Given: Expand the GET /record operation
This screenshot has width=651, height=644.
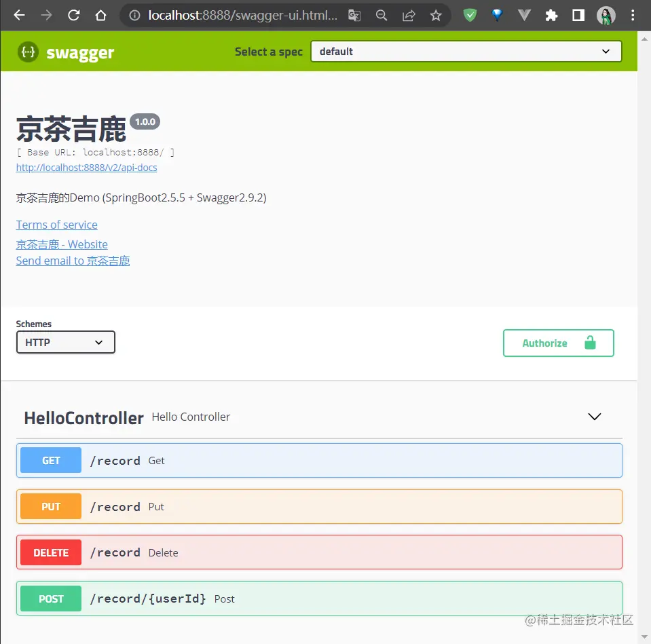Looking at the screenshot, I should (319, 461).
